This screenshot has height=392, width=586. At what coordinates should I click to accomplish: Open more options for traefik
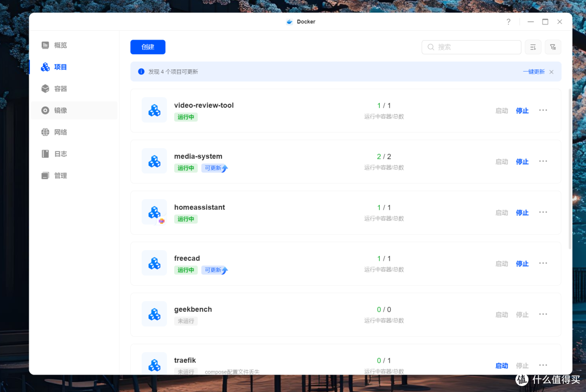[x=543, y=365]
